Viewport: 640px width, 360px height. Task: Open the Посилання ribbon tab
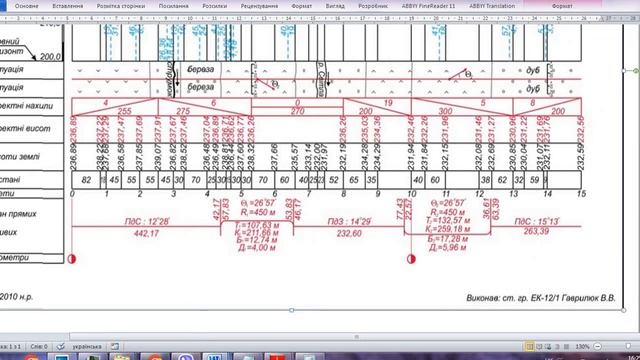pyautogui.click(x=173, y=6)
